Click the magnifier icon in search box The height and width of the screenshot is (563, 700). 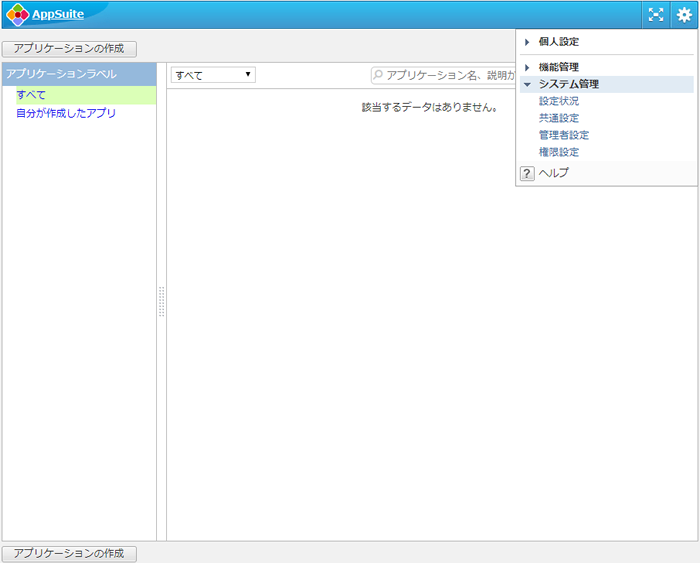pyautogui.click(x=378, y=75)
